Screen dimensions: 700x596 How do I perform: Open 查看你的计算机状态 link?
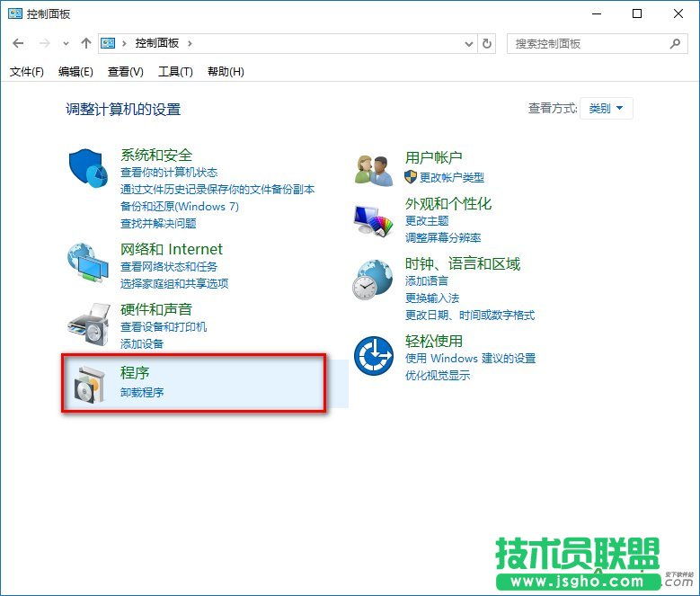pyautogui.click(x=169, y=173)
